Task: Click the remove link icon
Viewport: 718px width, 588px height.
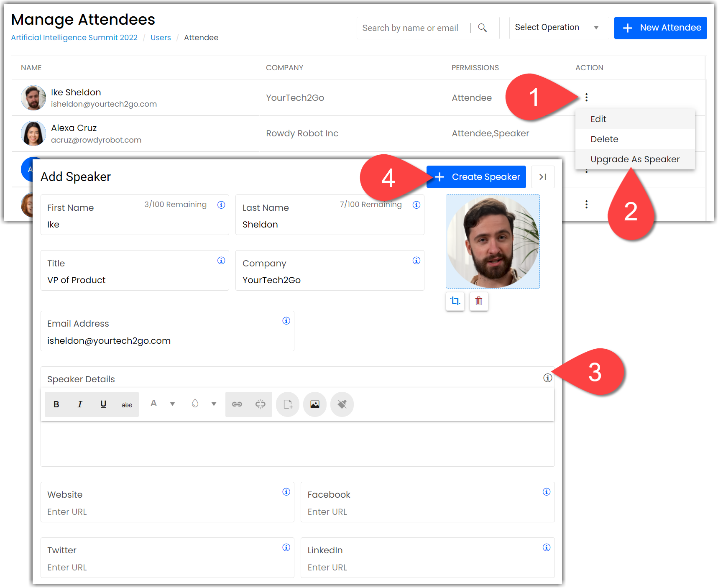Action: click(260, 404)
